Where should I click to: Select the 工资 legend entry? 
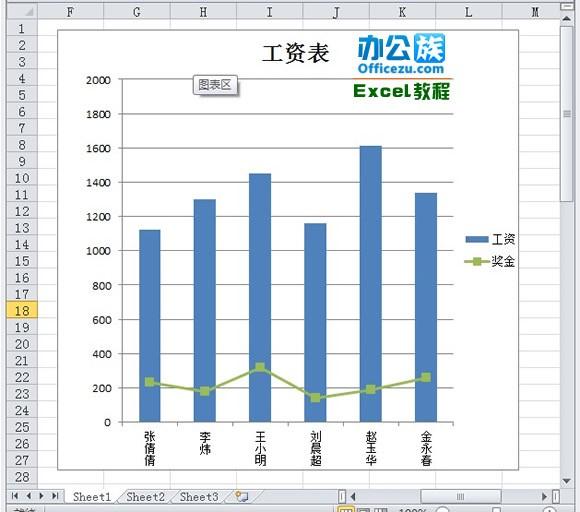pyautogui.click(x=490, y=239)
